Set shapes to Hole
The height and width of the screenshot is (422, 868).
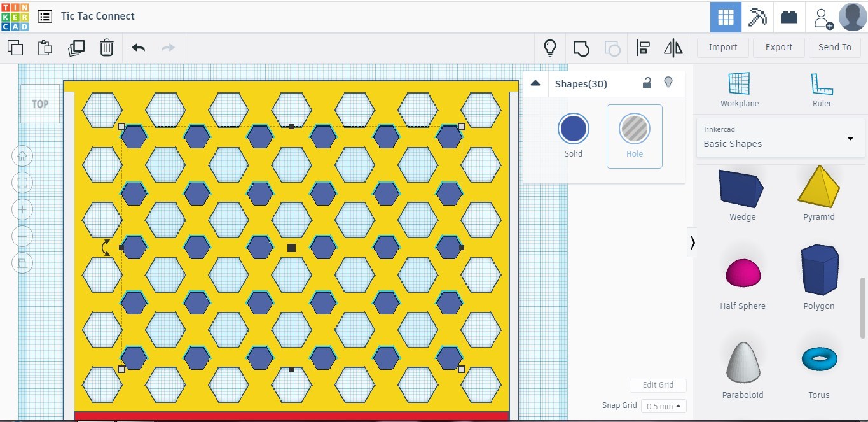635,136
